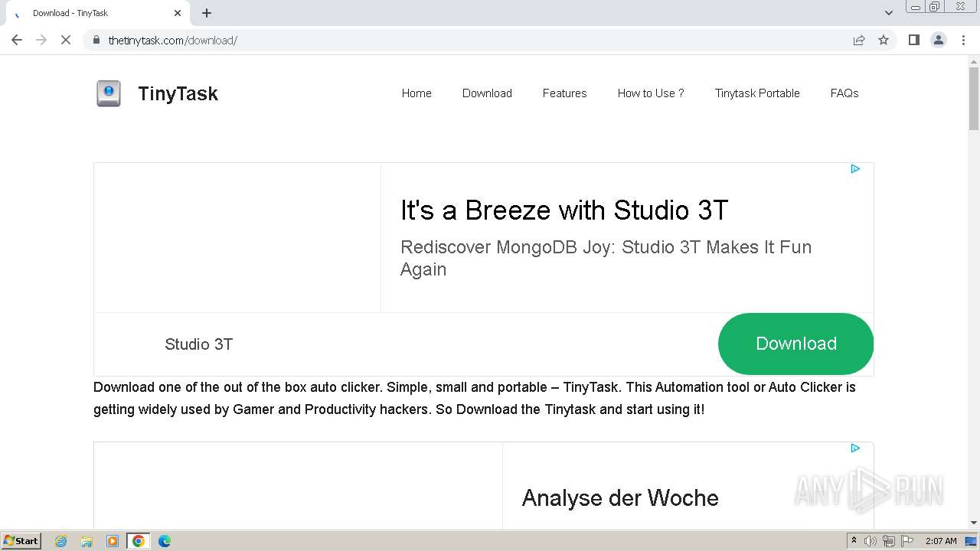Image resolution: width=980 pixels, height=551 pixels.
Task: View site security lock info
Action: point(96,40)
